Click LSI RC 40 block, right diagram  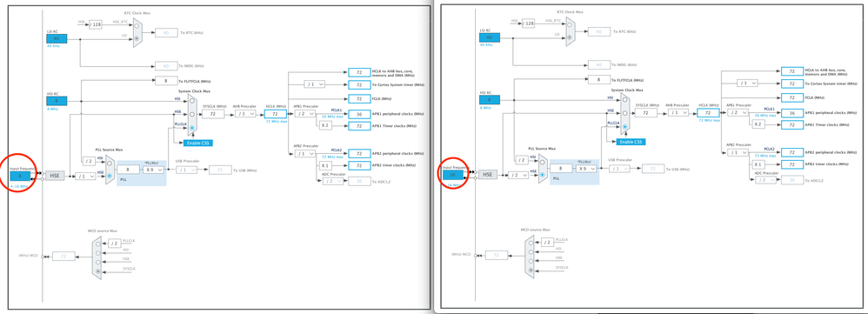click(x=489, y=37)
